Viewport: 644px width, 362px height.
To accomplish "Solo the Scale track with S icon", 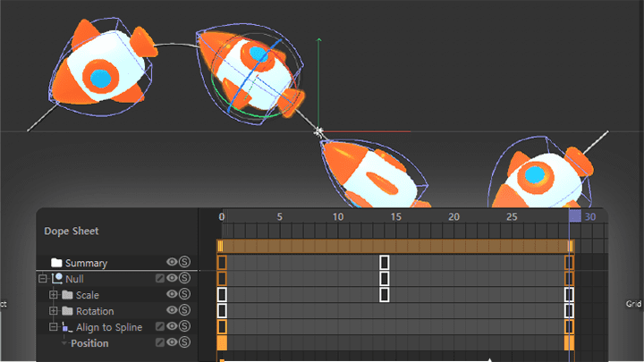I will [x=185, y=294].
